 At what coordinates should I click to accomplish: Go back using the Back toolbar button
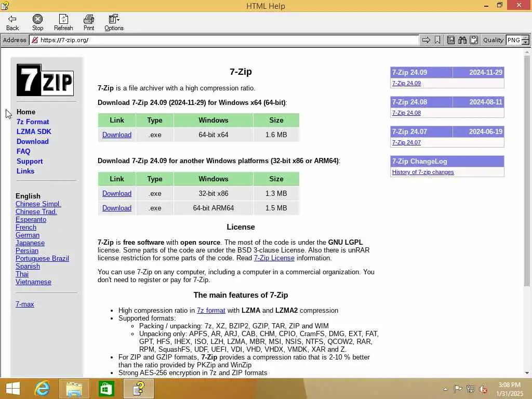tap(12, 23)
